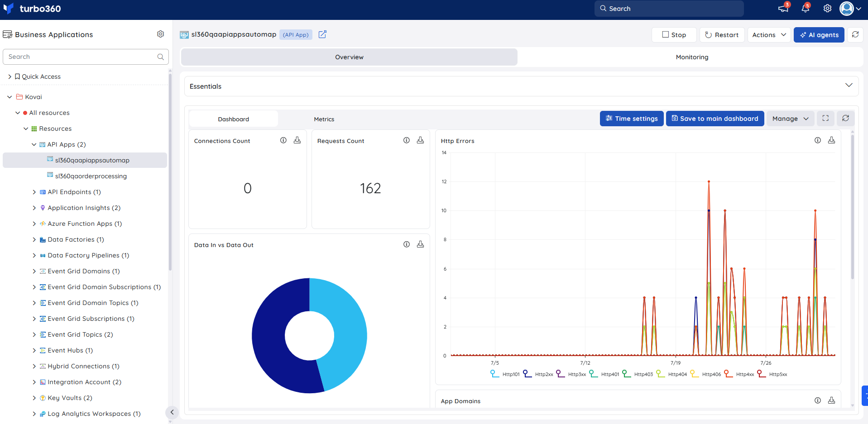Switch to the Overview tab
The image size is (868, 424).
point(349,57)
